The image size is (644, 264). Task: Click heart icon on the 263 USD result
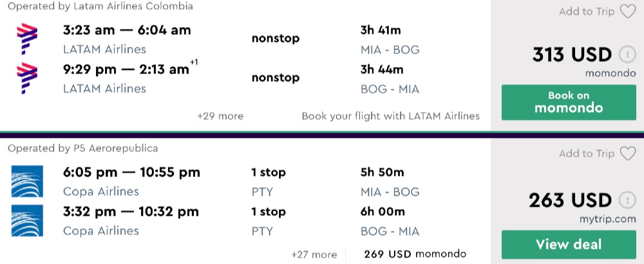627,154
